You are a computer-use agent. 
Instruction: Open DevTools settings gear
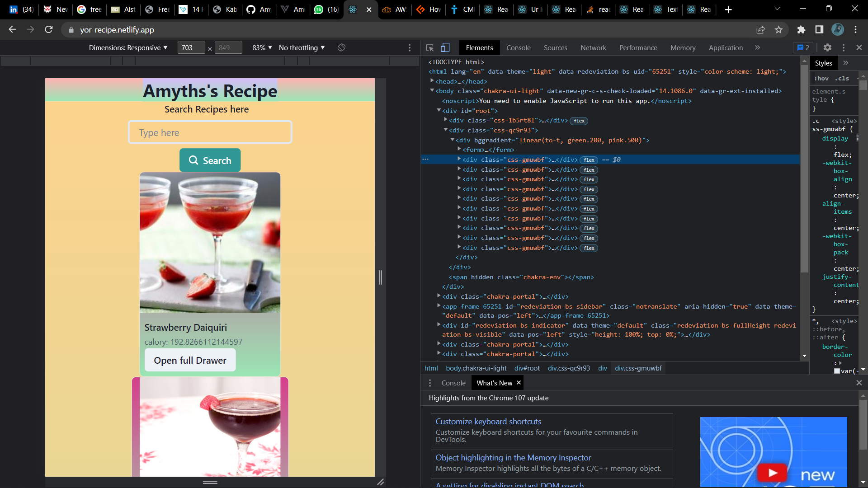(x=827, y=47)
